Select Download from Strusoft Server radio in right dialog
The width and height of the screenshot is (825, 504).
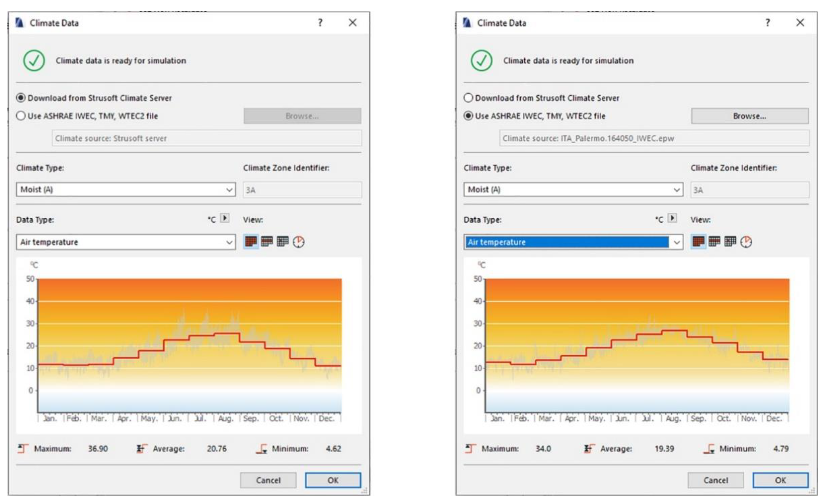click(x=468, y=98)
